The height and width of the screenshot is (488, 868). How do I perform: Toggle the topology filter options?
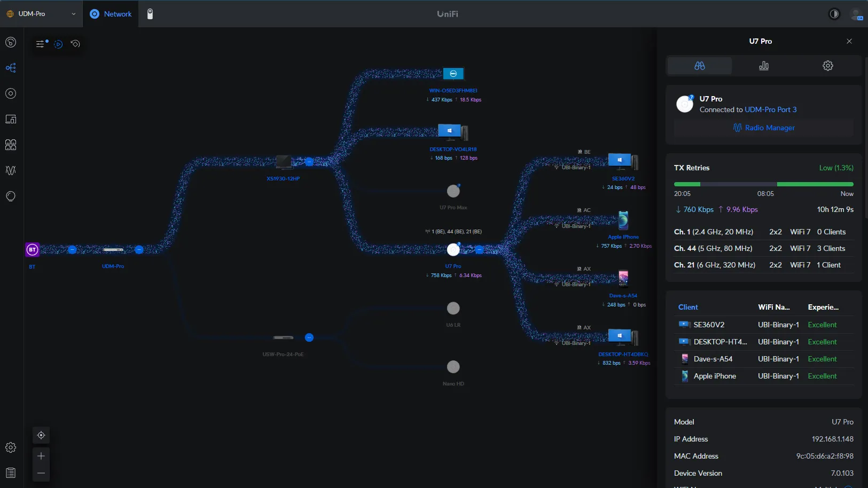[x=41, y=44]
